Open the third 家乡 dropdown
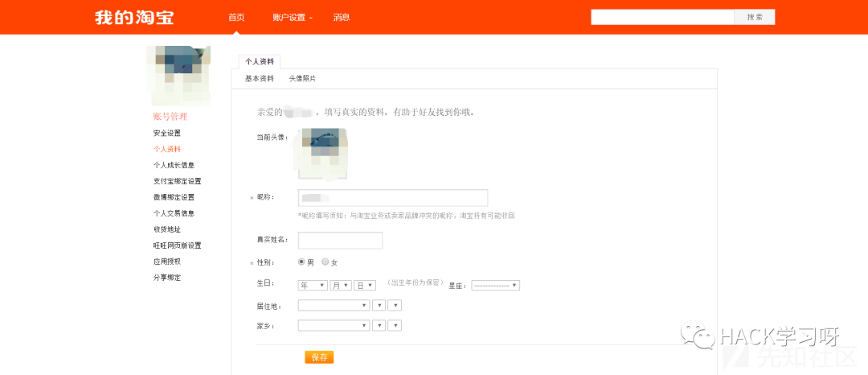The image size is (868, 375). point(395,326)
